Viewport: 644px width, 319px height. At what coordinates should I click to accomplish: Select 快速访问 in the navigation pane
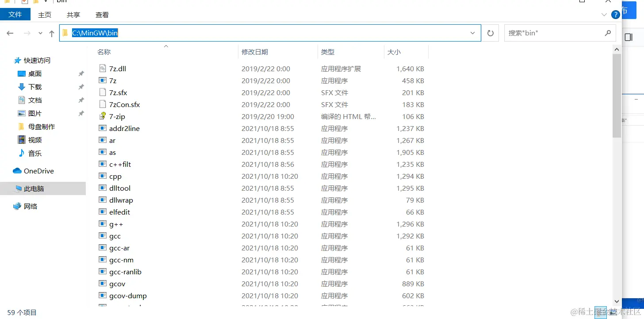click(x=37, y=60)
